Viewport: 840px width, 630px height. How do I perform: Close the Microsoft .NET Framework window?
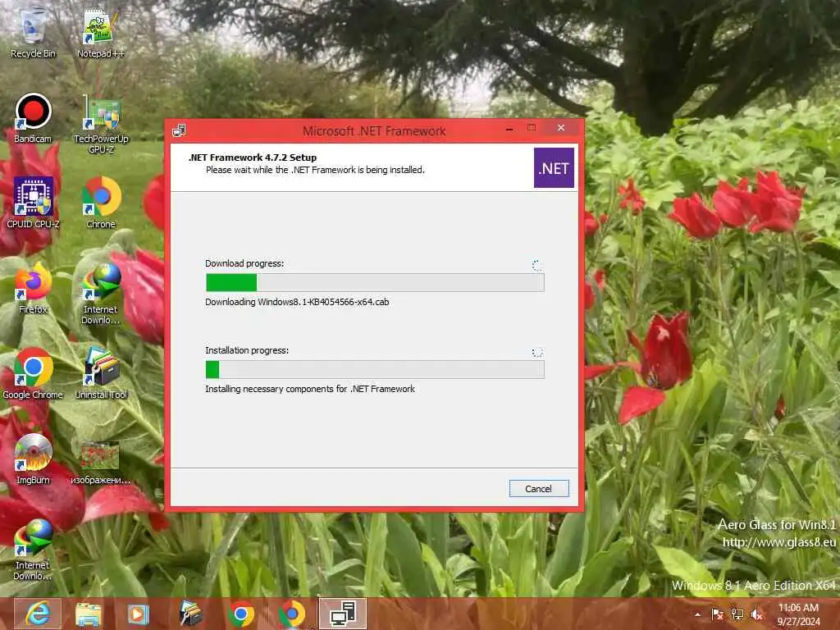pos(561,128)
